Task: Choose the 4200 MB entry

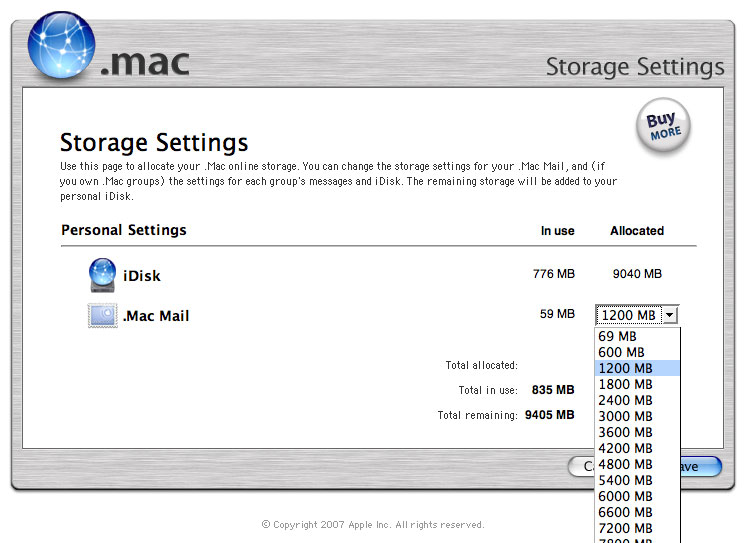Action: 625,449
